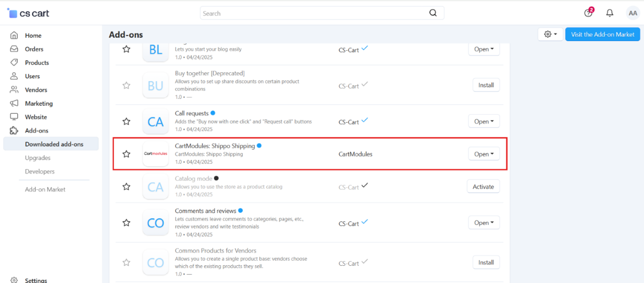Image resolution: width=644 pixels, height=283 pixels.
Task: Expand Open dropdown for Comments and reviews
Action: [x=484, y=222]
